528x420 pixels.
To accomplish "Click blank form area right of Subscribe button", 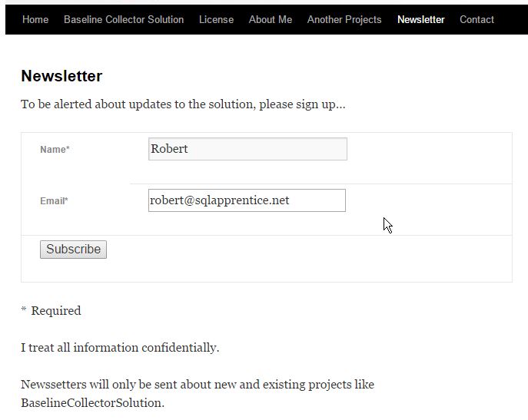I will (307, 257).
